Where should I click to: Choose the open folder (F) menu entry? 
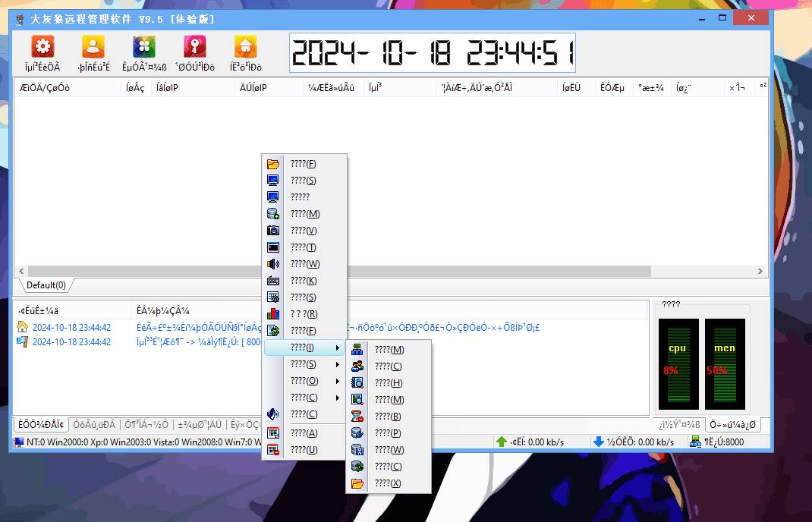(x=304, y=164)
